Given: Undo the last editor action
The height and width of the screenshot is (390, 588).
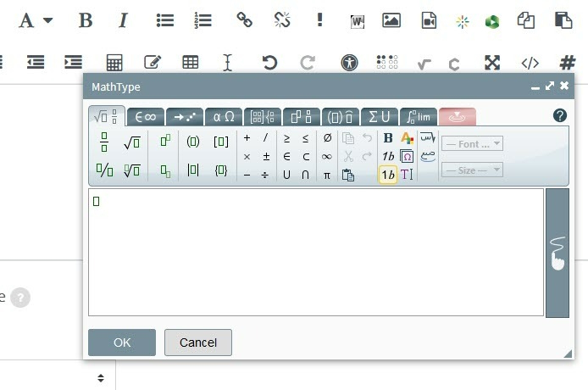Looking at the screenshot, I should [269, 62].
